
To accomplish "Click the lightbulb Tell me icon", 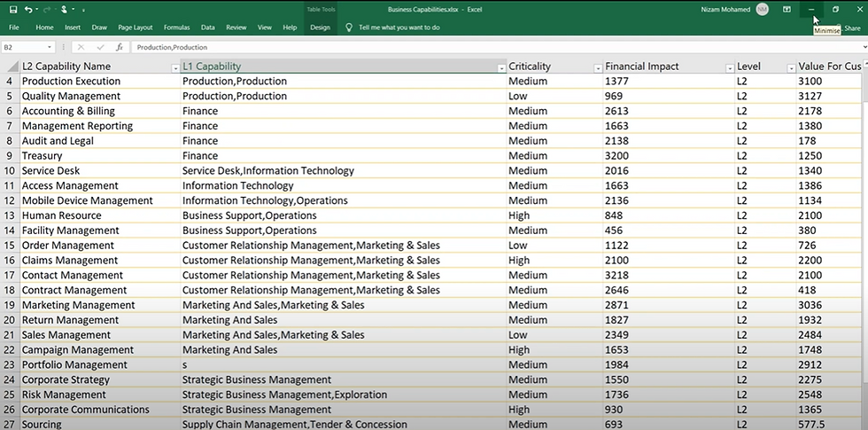I will (349, 27).
